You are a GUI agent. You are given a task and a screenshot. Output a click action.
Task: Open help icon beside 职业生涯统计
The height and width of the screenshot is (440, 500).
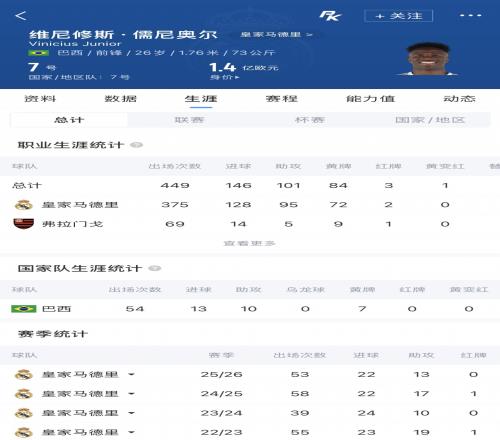pyautogui.click(x=136, y=145)
